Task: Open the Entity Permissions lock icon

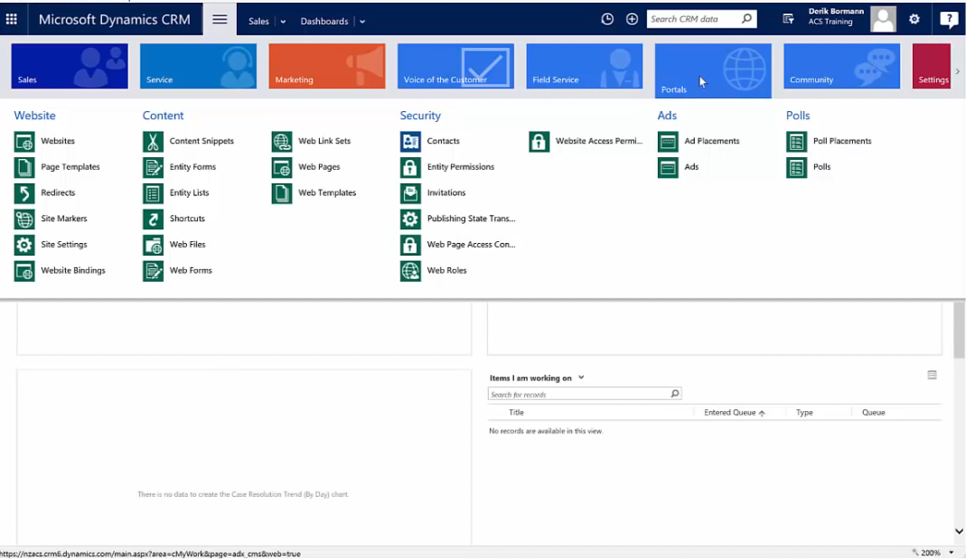Action: (x=410, y=168)
